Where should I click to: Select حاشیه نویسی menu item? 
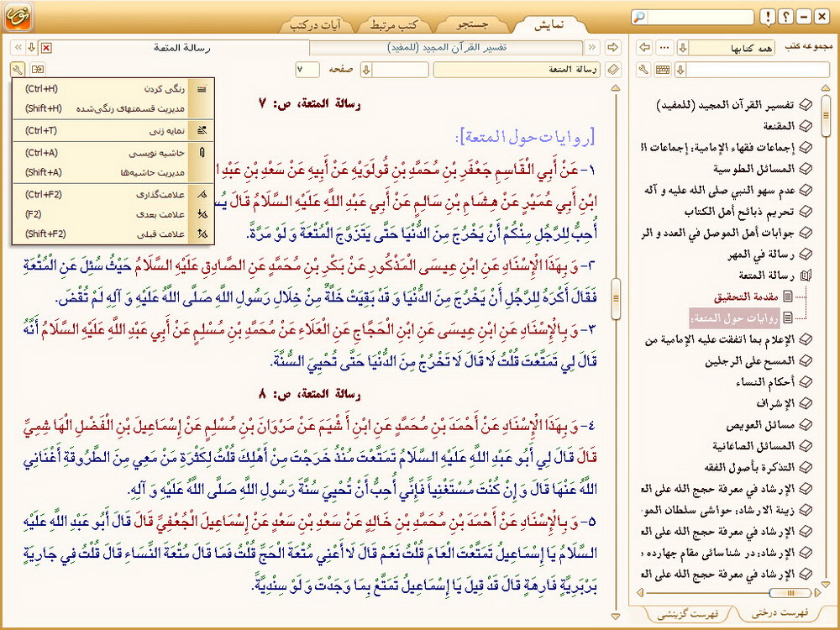(113, 153)
